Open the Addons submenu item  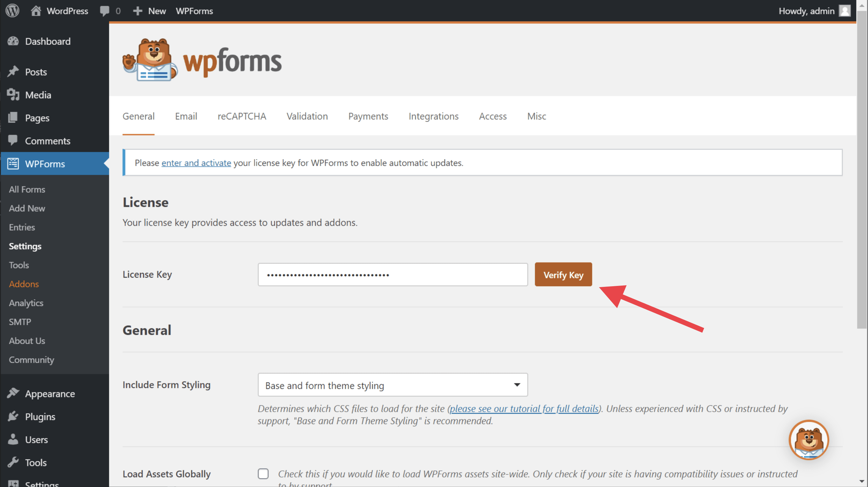24,284
